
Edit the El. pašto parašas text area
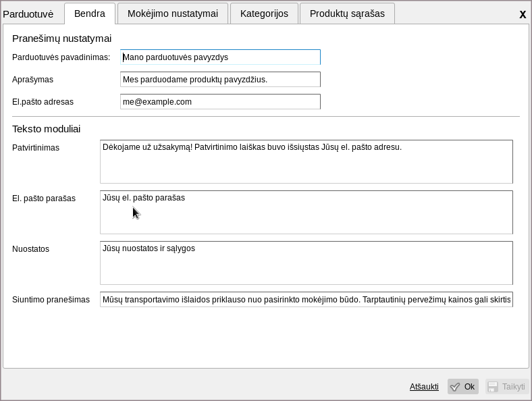tap(306, 213)
